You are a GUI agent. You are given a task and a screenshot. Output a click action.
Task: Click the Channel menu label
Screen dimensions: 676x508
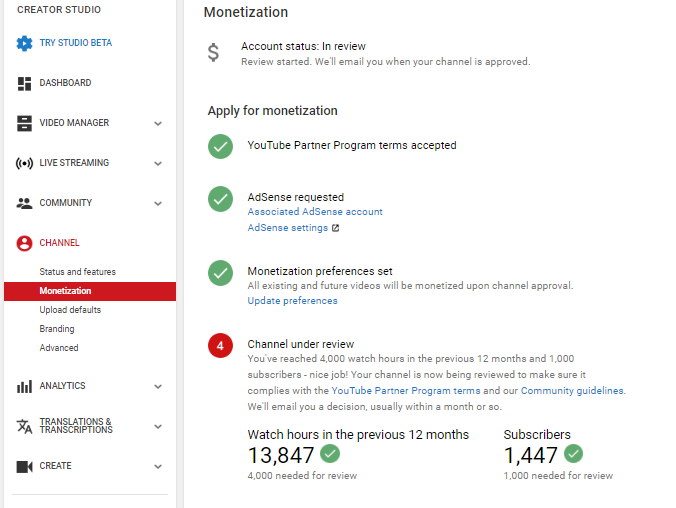click(x=59, y=243)
